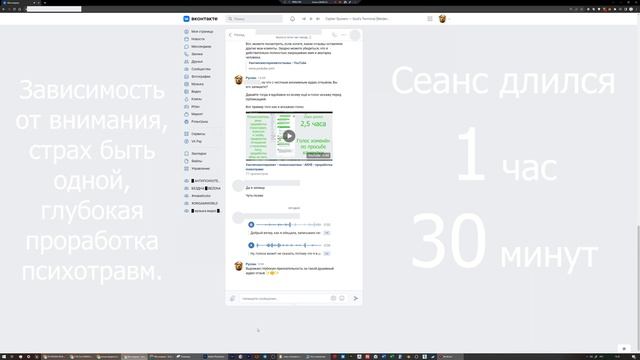Click the Игры sidebar icon

click(187, 107)
